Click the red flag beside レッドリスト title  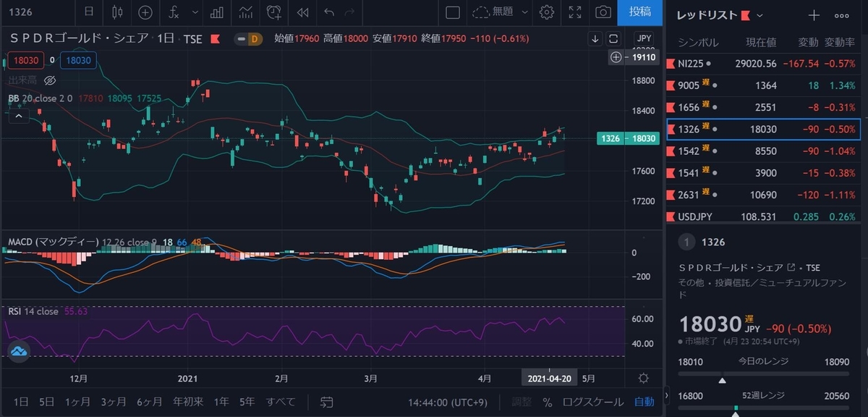746,15
